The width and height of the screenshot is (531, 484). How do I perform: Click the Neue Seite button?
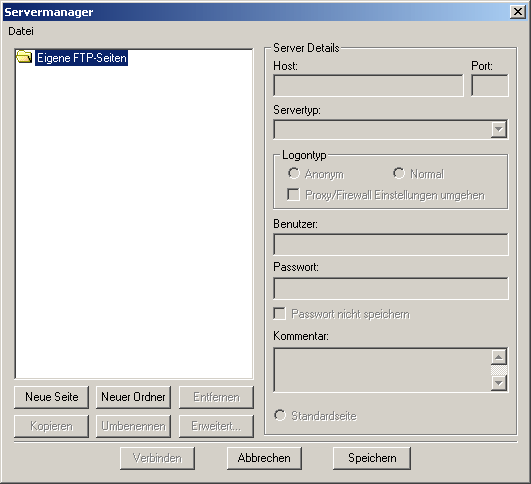pyautogui.click(x=51, y=397)
